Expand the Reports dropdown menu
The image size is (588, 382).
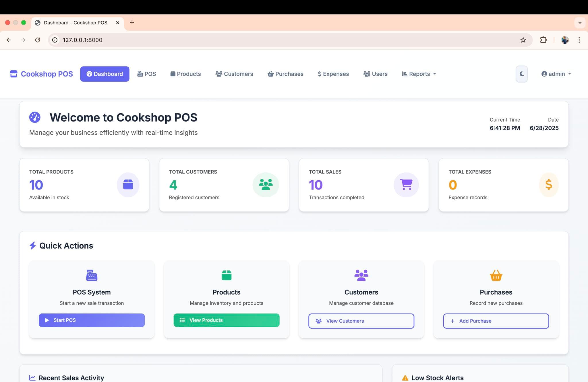coord(419,74)
